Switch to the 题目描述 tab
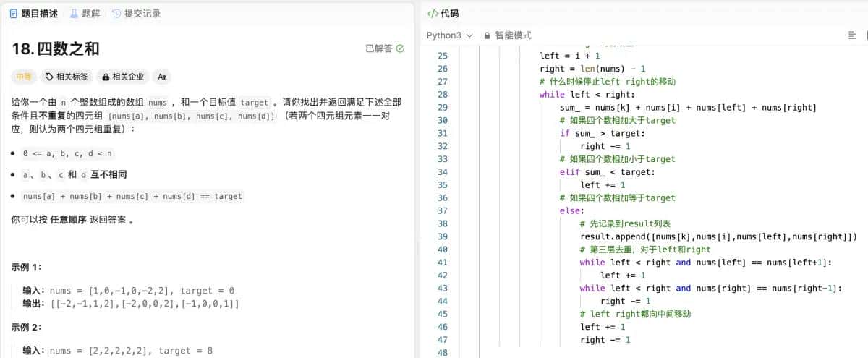 tap(34, 13)
